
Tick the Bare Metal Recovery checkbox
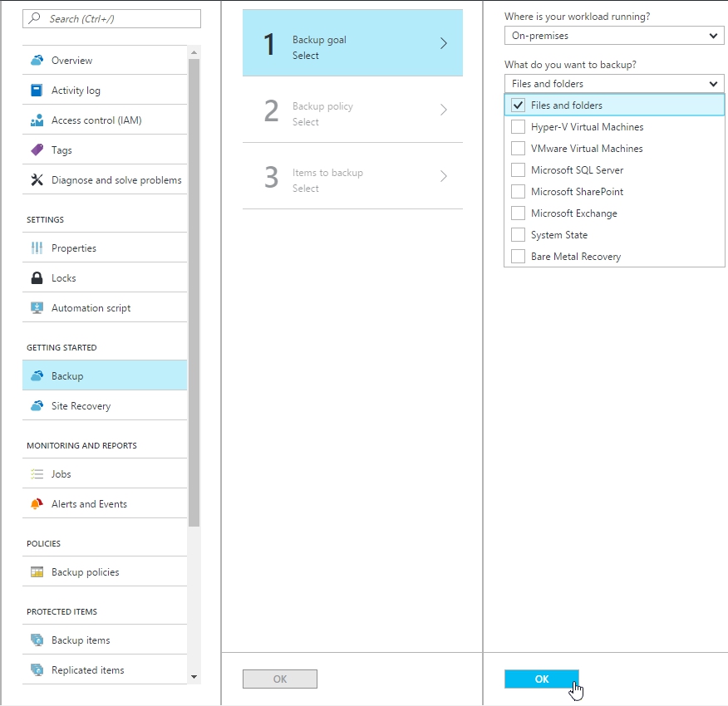(518, 257)
